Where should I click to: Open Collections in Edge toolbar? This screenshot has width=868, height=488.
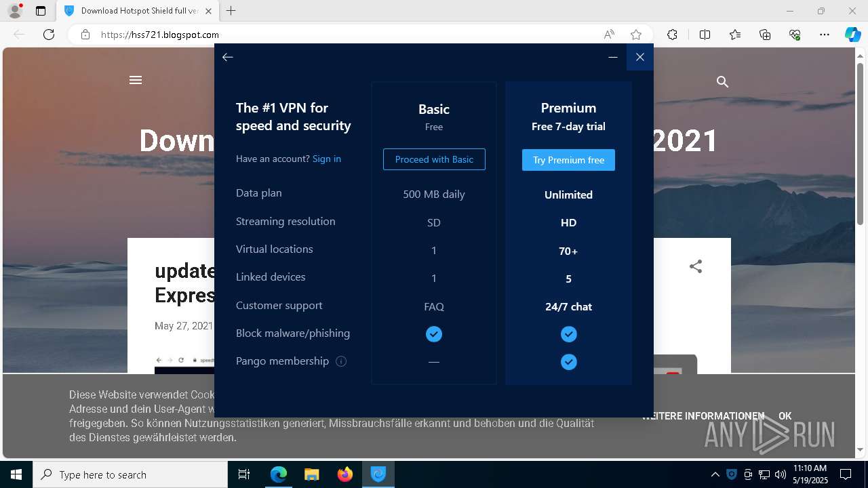[x=765, y=35]
